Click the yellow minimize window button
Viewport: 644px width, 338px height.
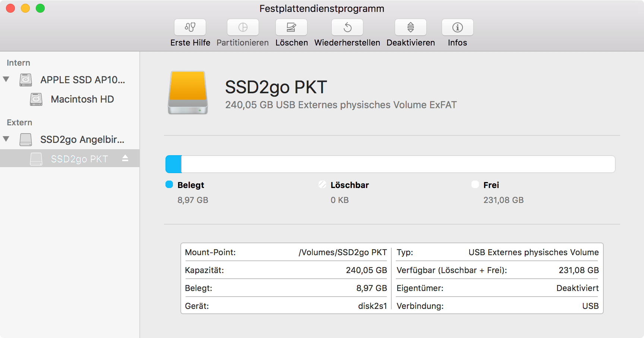click(x=25, y=8)
